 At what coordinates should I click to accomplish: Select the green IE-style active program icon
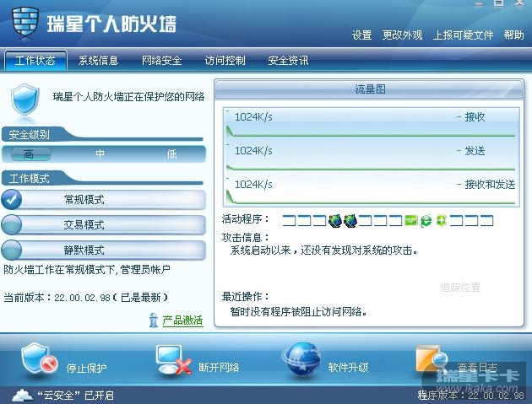pos(426,221)
